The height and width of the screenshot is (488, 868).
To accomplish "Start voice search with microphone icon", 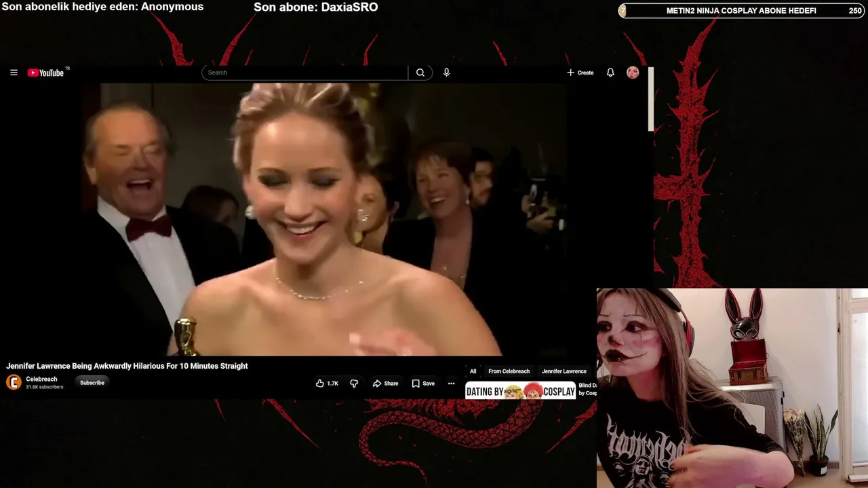I will click(x=446, y=73).
